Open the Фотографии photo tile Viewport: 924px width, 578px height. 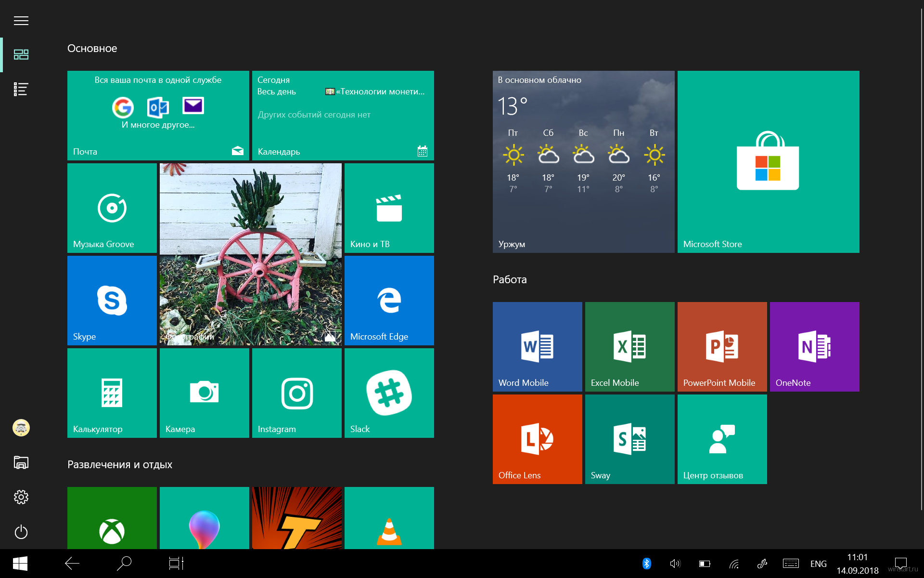coord(251,254)
